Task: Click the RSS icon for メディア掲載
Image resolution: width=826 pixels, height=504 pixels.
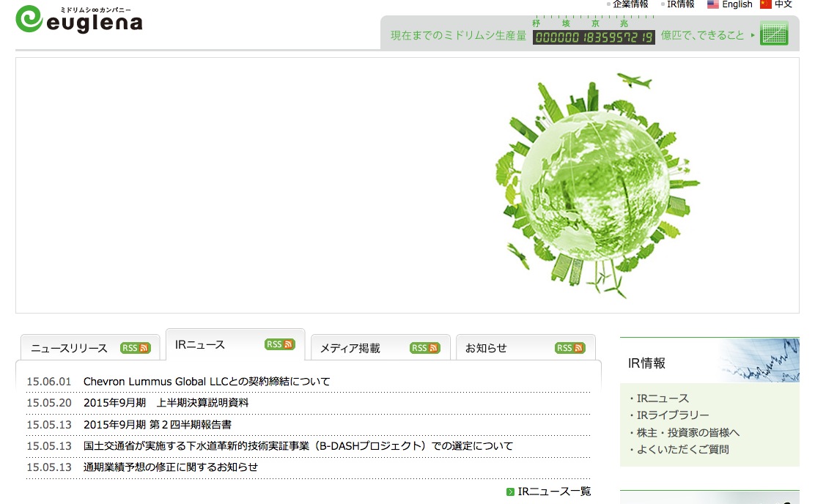Action: (x=424, y=348)
